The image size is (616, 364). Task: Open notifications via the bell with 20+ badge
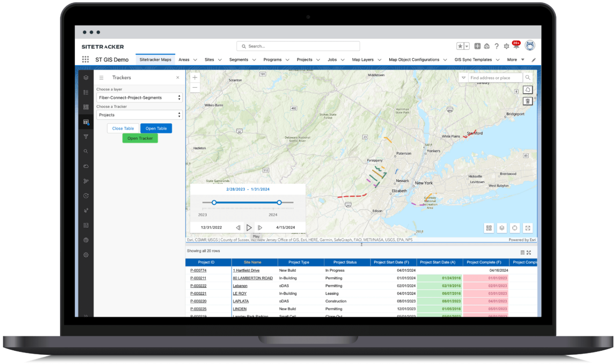coord(516,46)
